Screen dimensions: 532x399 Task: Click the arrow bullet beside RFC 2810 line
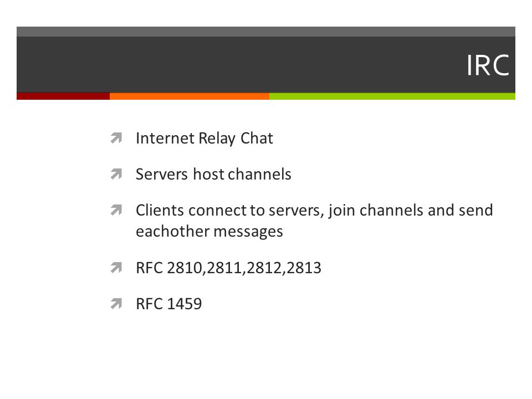116,268
